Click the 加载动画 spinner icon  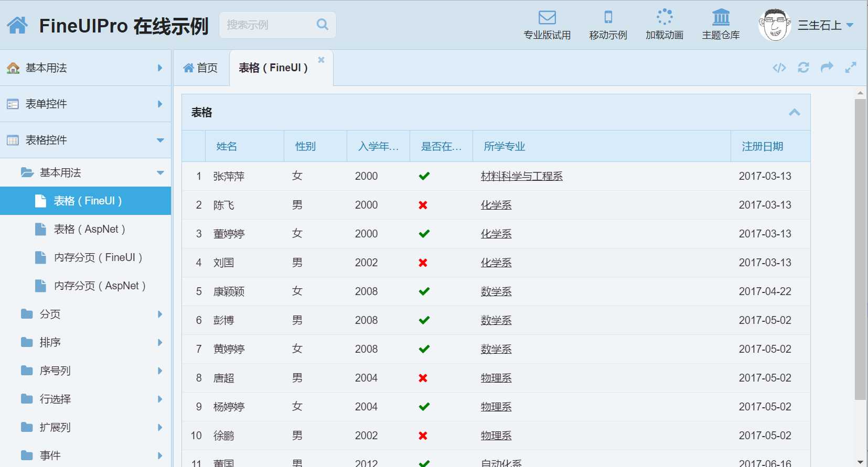point(665,17)
